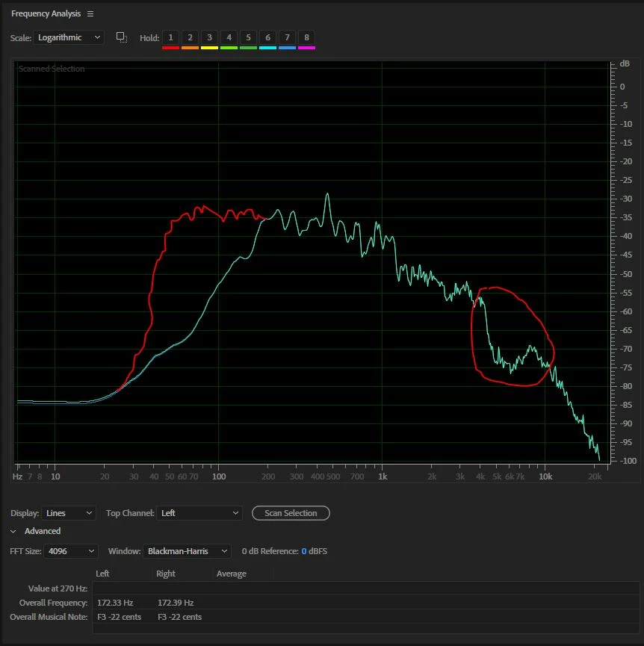The width and height of the screenshot is (644, 646).
Task: Activate Hold button 6
Action: pyautogui.click(x=267, y=37)
